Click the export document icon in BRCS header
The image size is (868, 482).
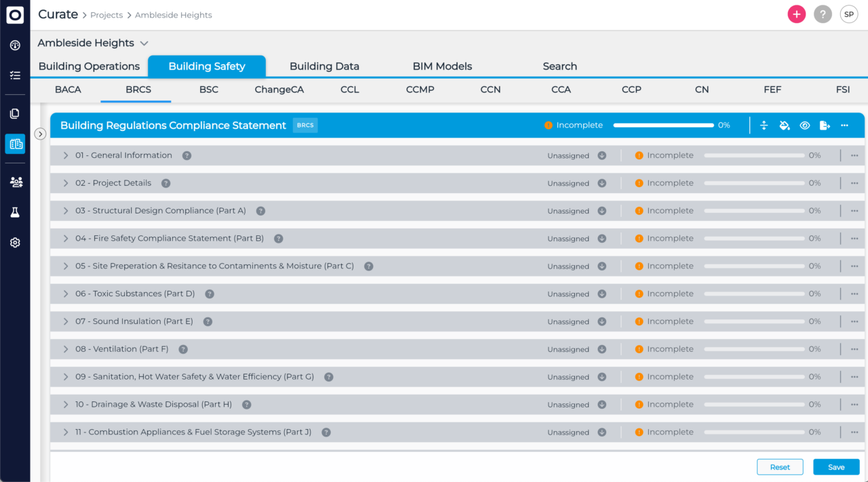[x=825, y=125]
